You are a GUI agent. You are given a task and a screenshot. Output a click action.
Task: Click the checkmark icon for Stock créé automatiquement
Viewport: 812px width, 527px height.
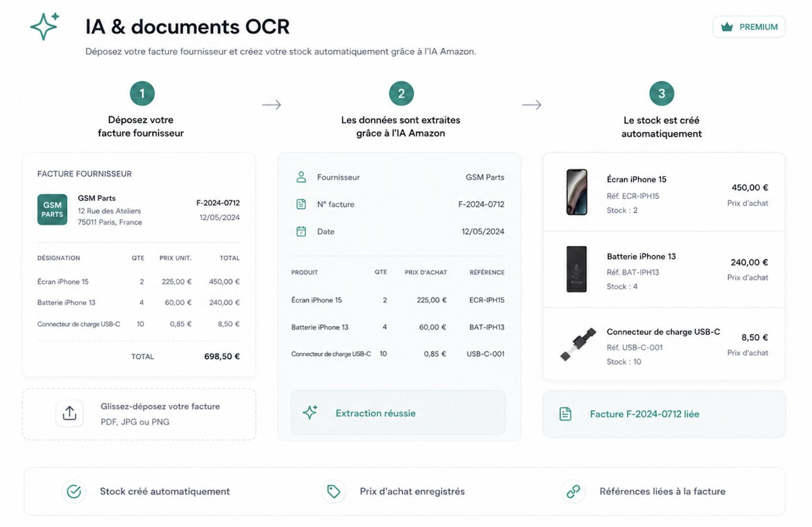click(74, 491)
